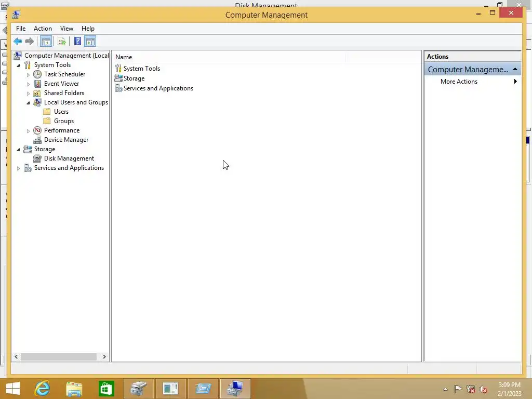Select Groups under Local Users and Groups
This screenshot has height=399, width=532.
click(64, 121)
